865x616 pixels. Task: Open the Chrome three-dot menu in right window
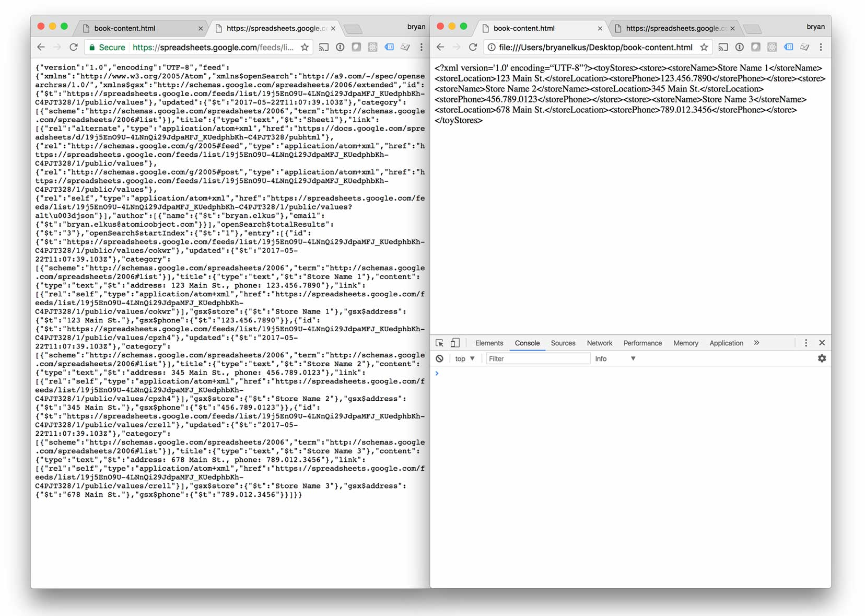821,48
